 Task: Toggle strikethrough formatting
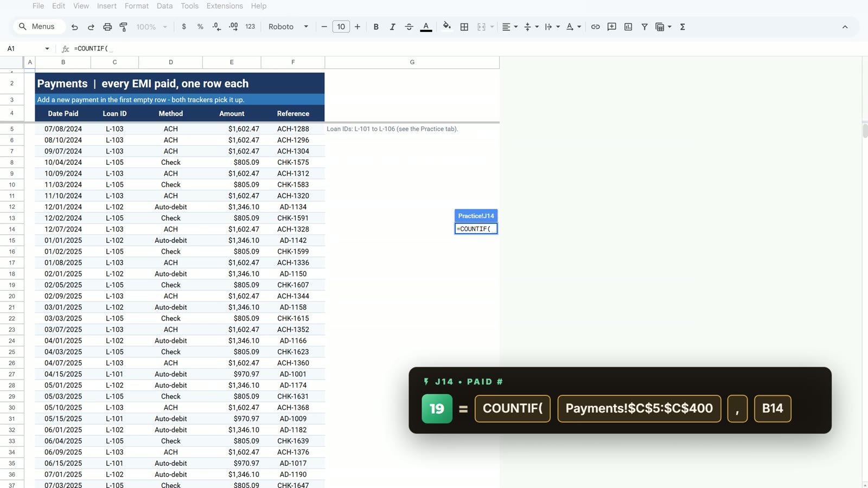[409, 27]
